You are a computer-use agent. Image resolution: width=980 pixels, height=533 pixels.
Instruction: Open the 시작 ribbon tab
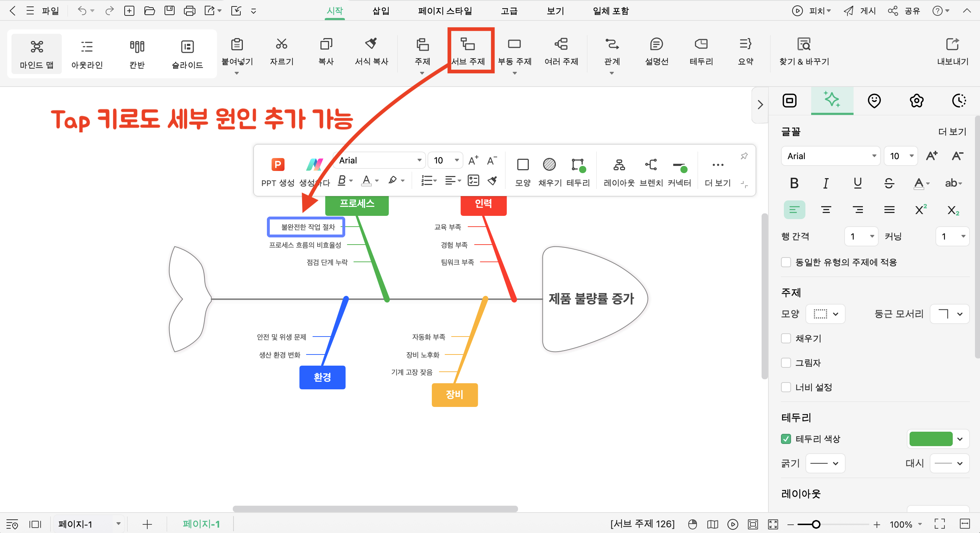click(335, 11)
